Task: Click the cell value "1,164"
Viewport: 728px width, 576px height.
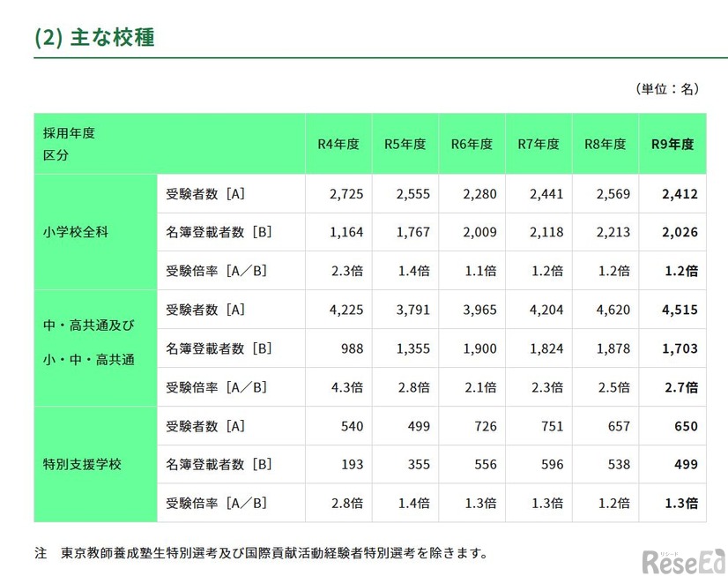Action: 346,232
